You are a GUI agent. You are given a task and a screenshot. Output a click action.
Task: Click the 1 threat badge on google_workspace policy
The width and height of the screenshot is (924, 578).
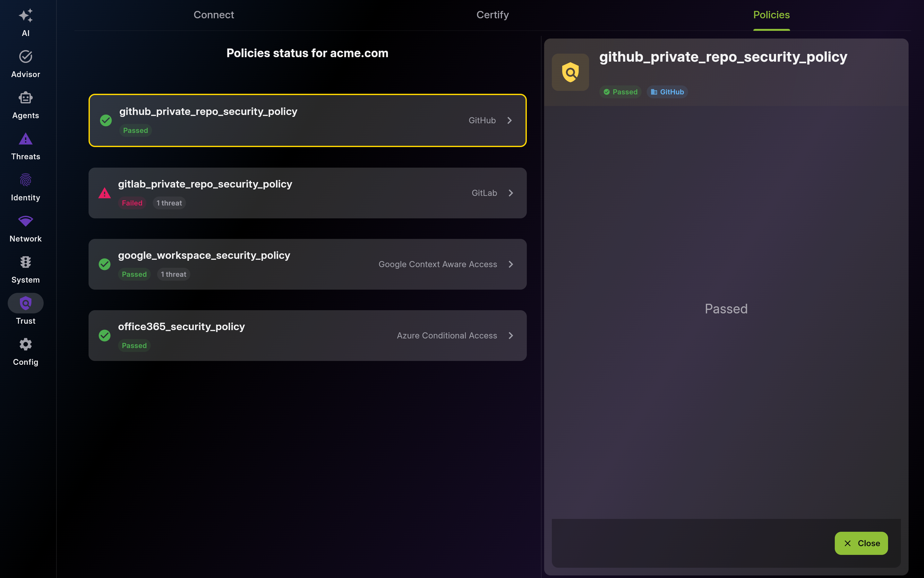173,275
